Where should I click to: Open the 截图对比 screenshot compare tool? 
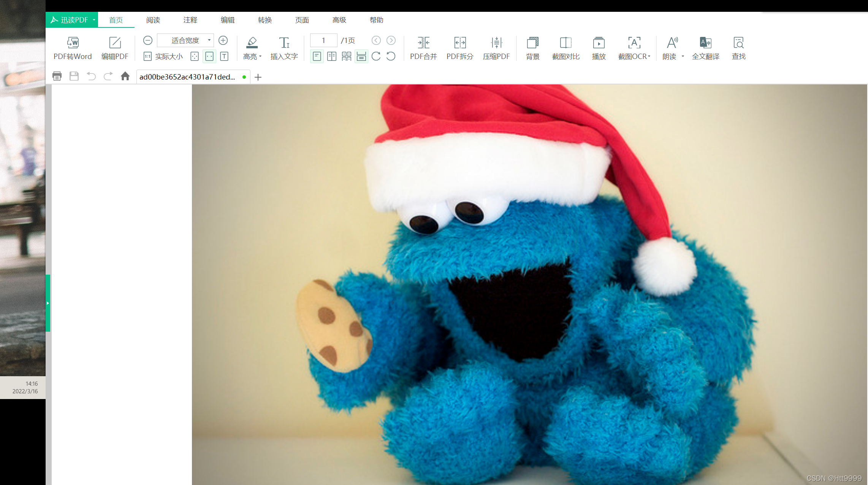tap(565, 43)
